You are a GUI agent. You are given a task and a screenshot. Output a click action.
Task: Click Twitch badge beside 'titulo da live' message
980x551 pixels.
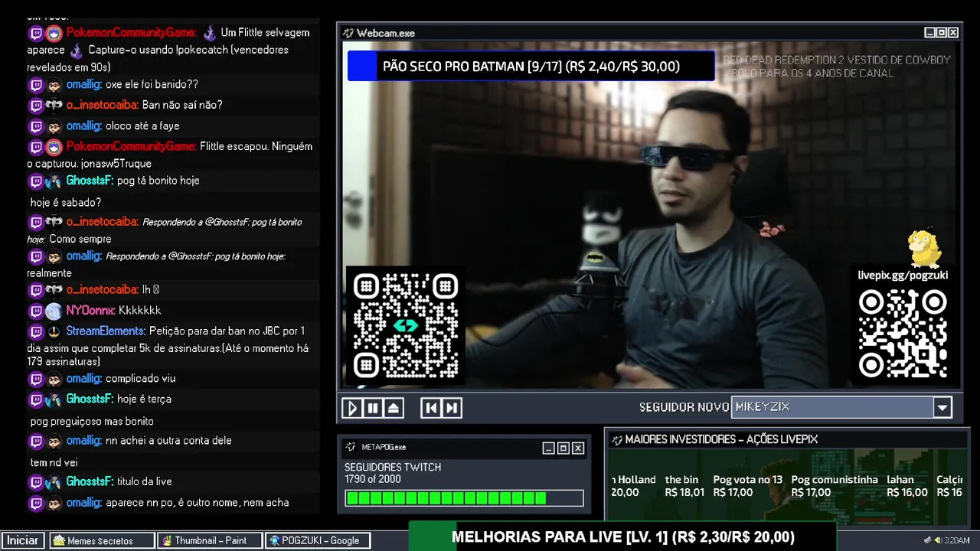[36, 482]
